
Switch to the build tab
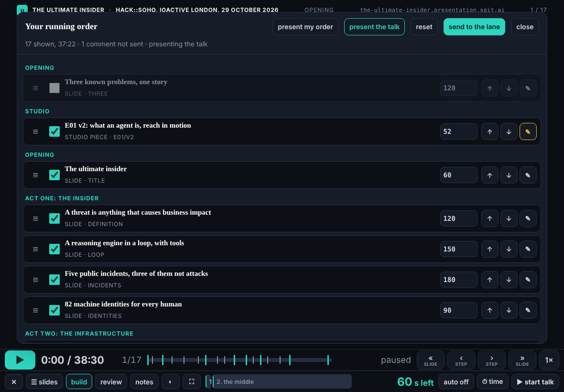pos(79,381)
